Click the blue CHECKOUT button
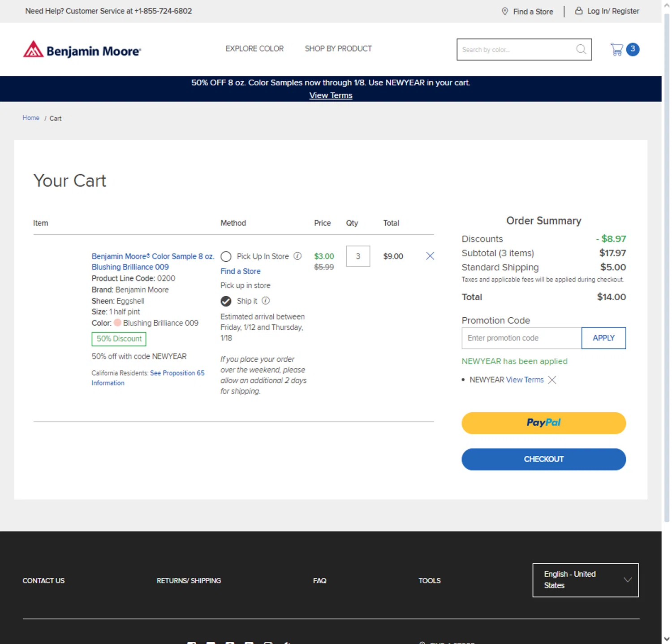The width and height of the screenshot is (672, 644). pos(543,459)
